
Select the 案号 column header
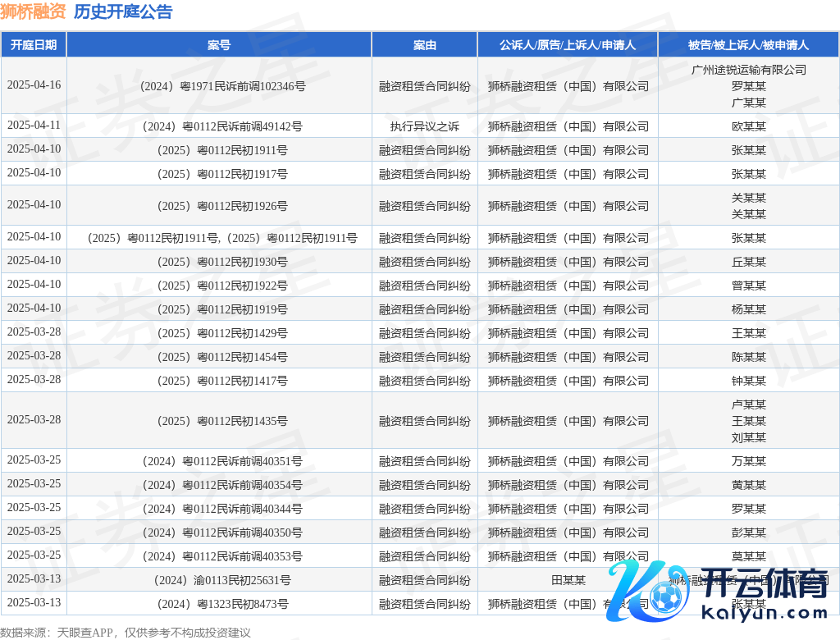[219, 45]
